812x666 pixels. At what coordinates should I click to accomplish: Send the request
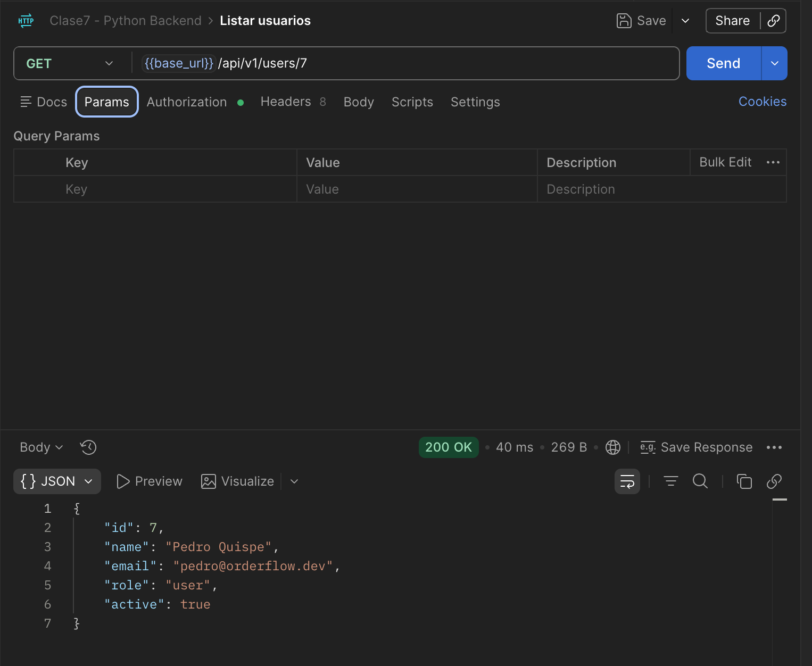click(724, 63)
